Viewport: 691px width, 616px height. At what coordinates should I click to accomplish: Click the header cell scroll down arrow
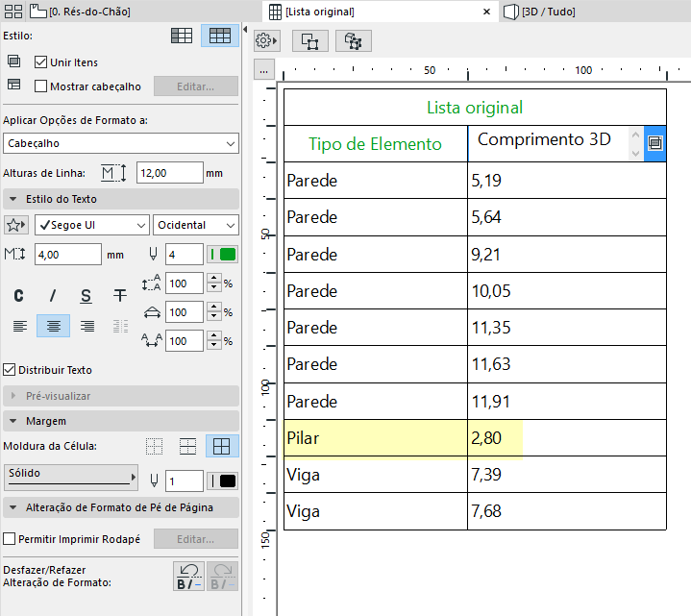click(635, 154)
